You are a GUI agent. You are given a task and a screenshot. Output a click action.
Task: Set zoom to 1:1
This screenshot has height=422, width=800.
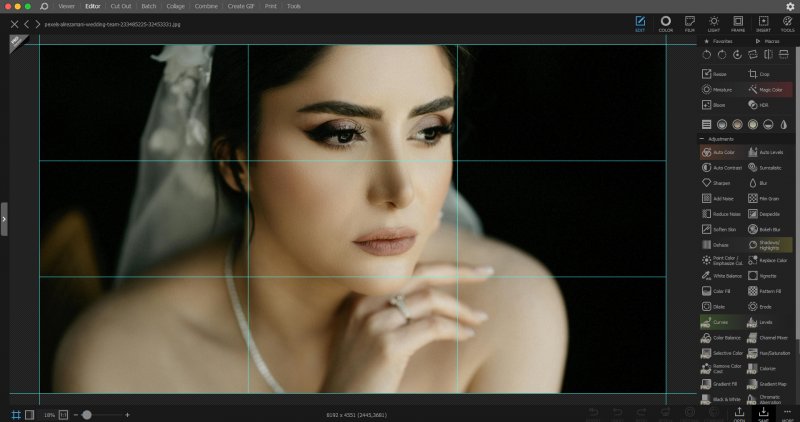pyautogui.click(x=63, y=415)
